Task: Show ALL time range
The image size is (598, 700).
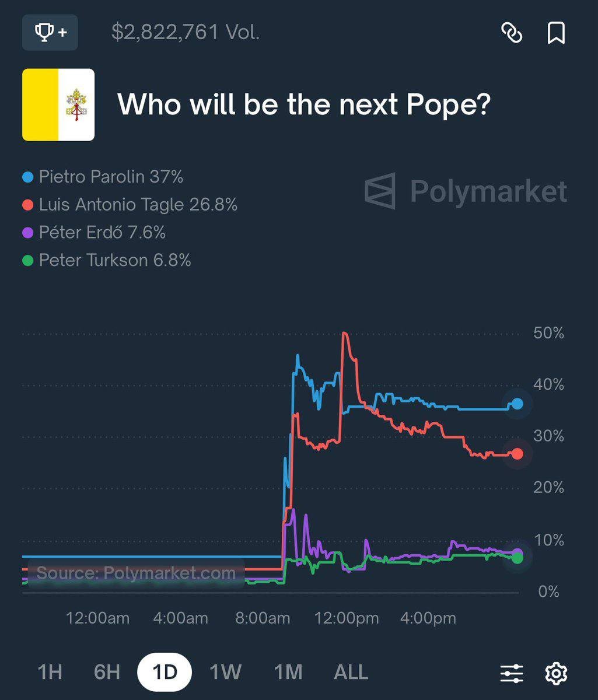Action: (351, 672)
